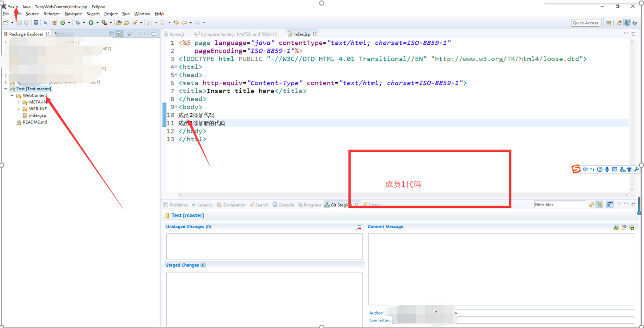
Task: Toggle Link with Editor in Package Explorer
Action: [120, 34]
